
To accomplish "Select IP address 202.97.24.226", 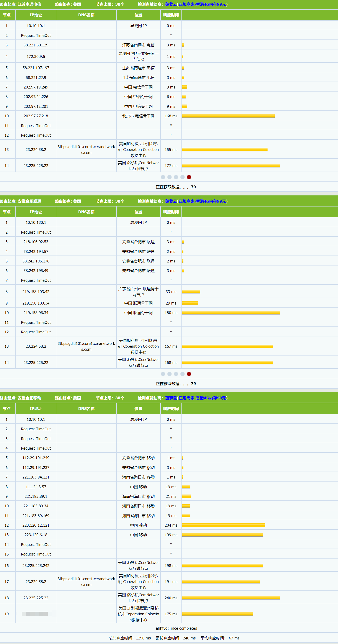I will [x=36, y=97].
